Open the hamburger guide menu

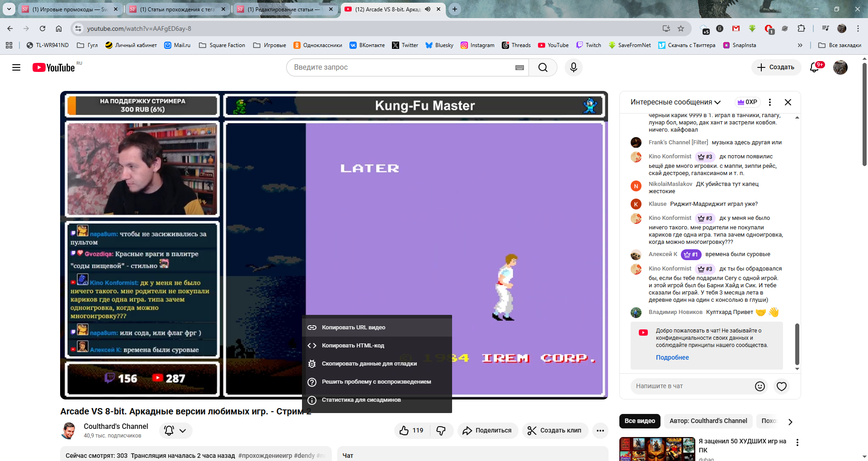pyautogui.click(x=16, y=67)
